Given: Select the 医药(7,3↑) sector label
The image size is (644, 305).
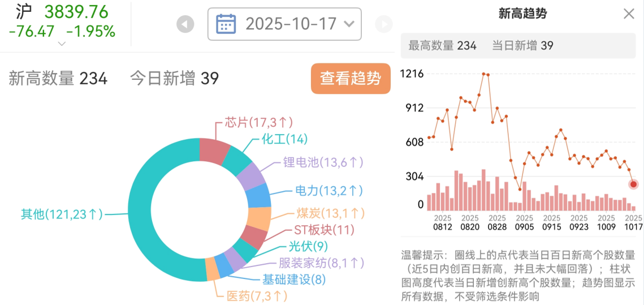Looking at the screenshot, I should pos(257,296).
